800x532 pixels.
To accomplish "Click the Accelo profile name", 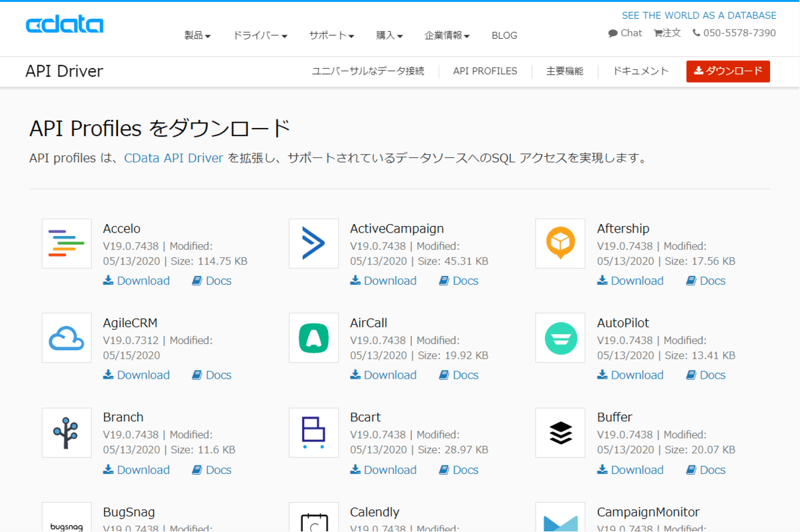I will [x=122, y=229].
